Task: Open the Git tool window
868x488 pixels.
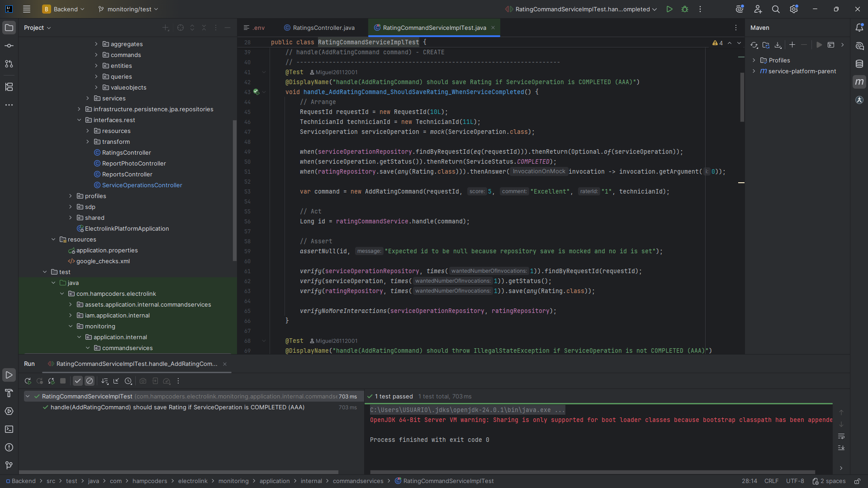Action: tap(9, 465)
